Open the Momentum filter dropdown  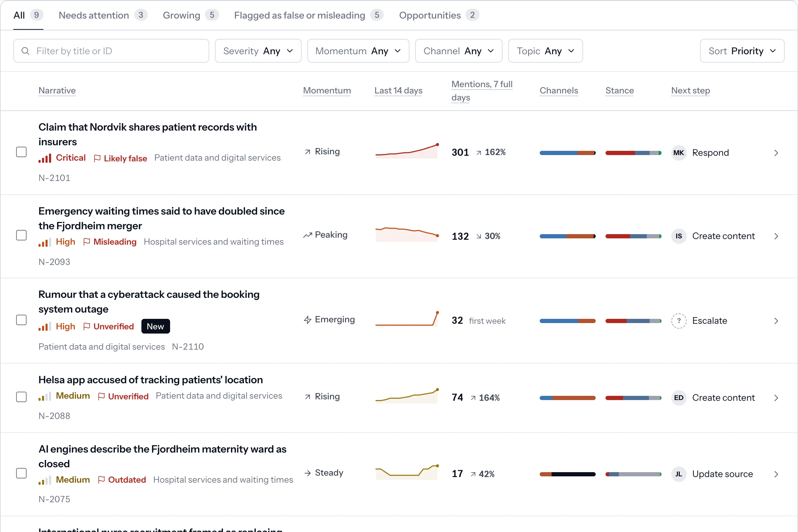point(358,51)
